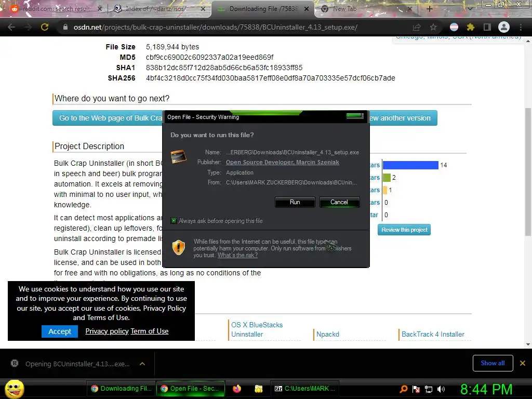Open the file explorer folder taskbar icon
Viewport: 532px width, 399px height.
click(x=259, y=389)
